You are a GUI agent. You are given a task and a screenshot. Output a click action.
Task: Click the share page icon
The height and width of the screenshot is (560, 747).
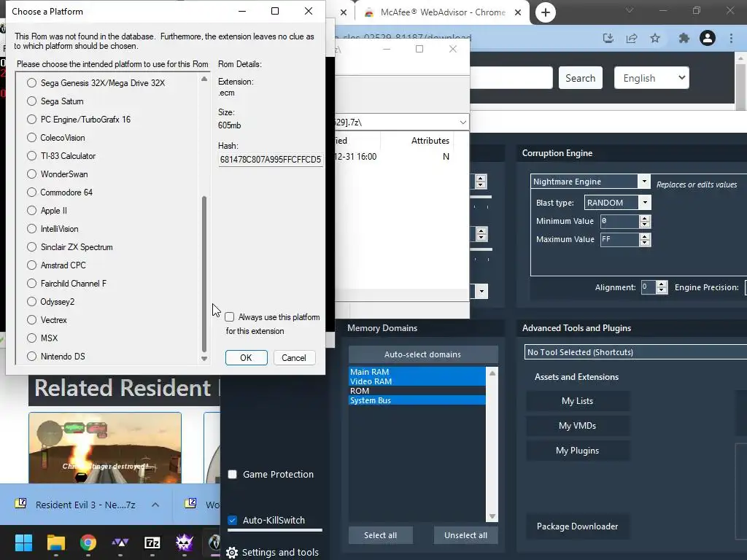[x=632, y=38]
